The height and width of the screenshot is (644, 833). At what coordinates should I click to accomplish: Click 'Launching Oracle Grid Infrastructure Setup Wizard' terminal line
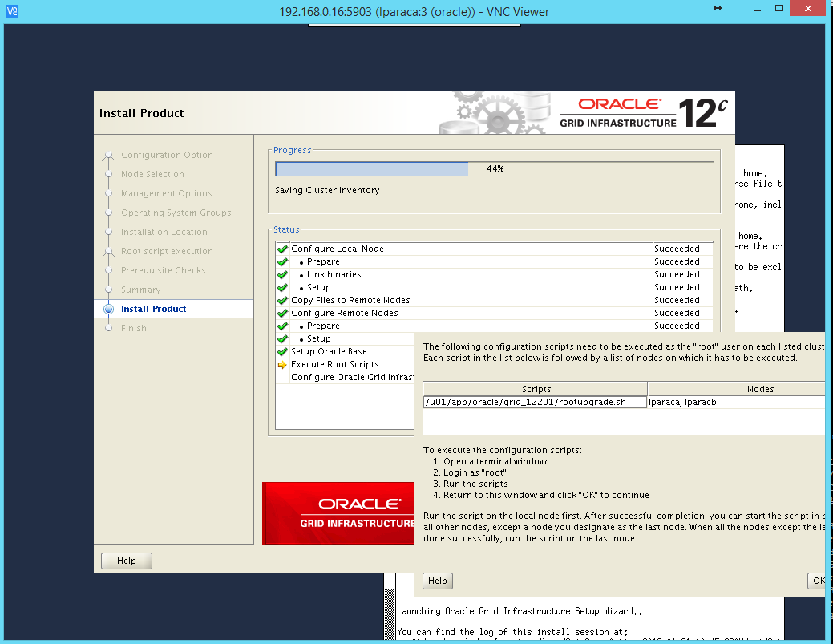(x=522, y=612)
